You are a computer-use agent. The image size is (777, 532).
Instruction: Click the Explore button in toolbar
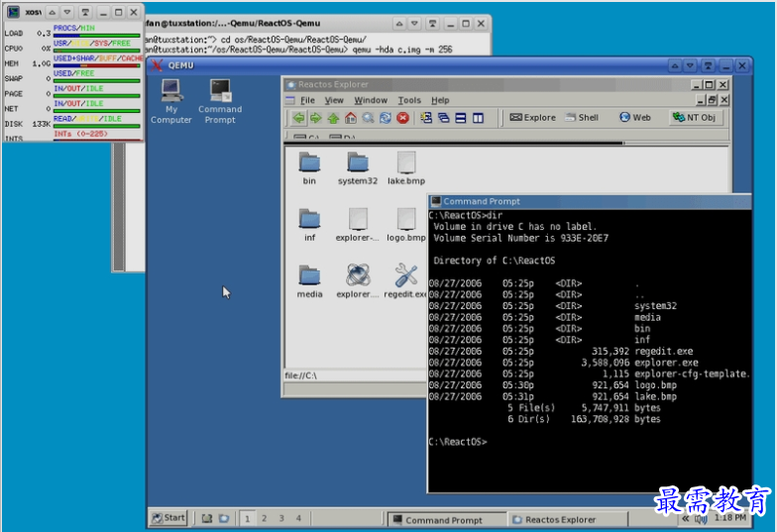533,117
